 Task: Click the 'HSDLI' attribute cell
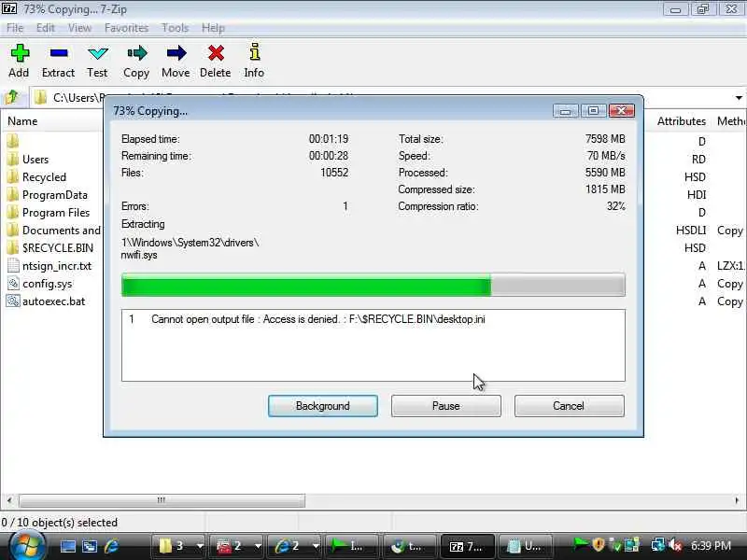691,231
